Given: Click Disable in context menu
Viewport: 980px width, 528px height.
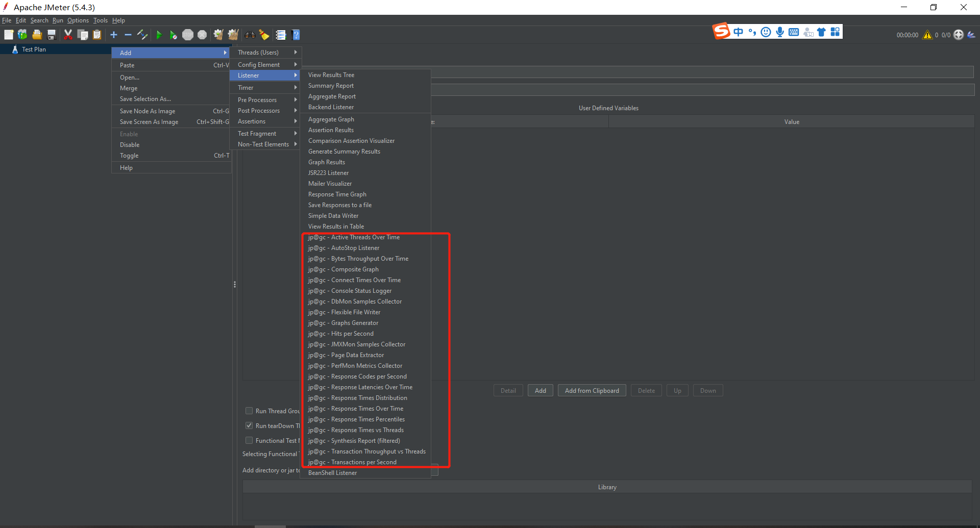Looking at the screenshot, I should coord(171,144).
